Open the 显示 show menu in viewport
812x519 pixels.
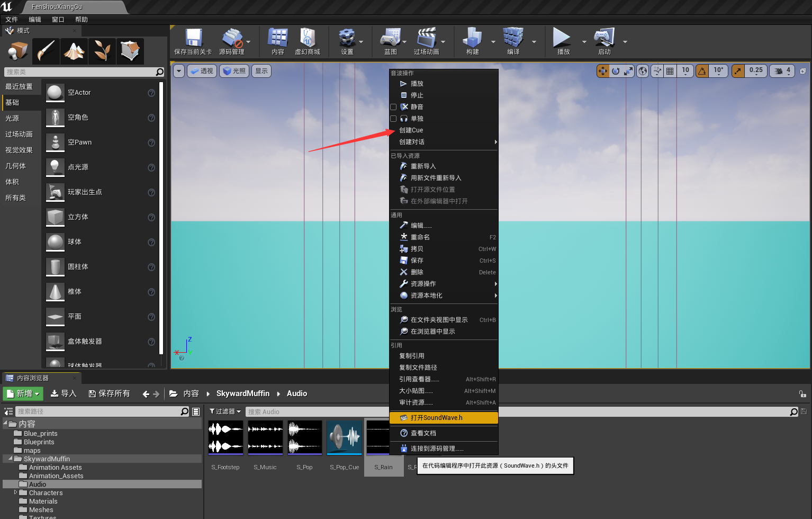coord(261,71)
